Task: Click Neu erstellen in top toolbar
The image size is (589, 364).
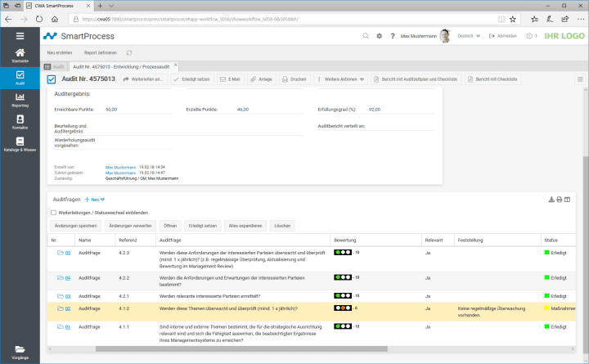Action: coord(60,53)
